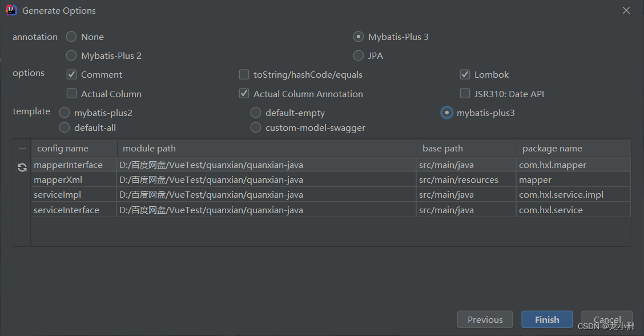
Task: Toggle Actual Column Annotation checkbox
Action: tap(244, 94)
